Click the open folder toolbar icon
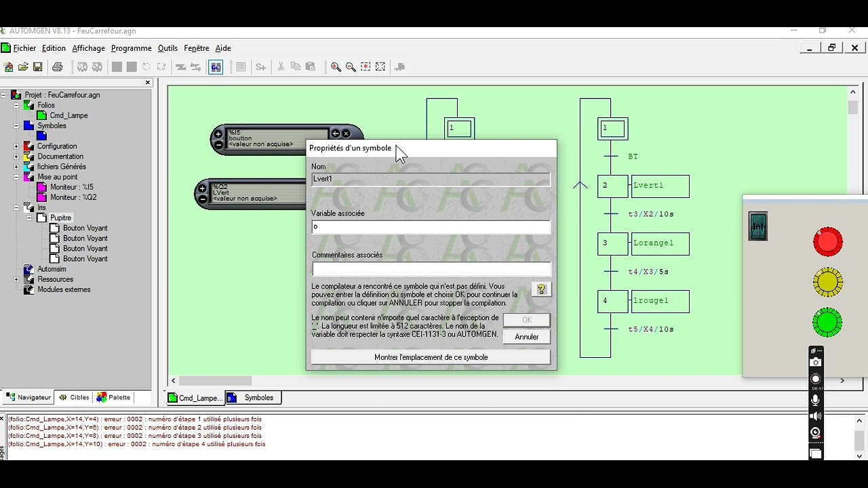868x488 pixels. click(23, 67)
